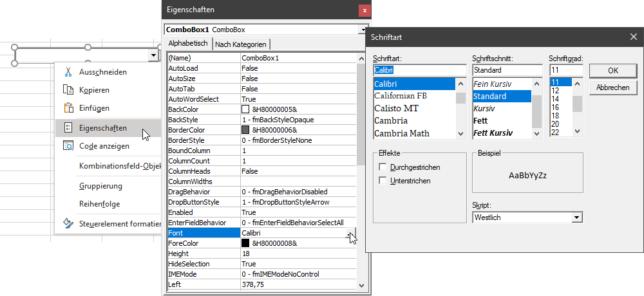644x296 pixels.
Task: Click the Font row ellipsis button
Action: (x=350, y=233)
